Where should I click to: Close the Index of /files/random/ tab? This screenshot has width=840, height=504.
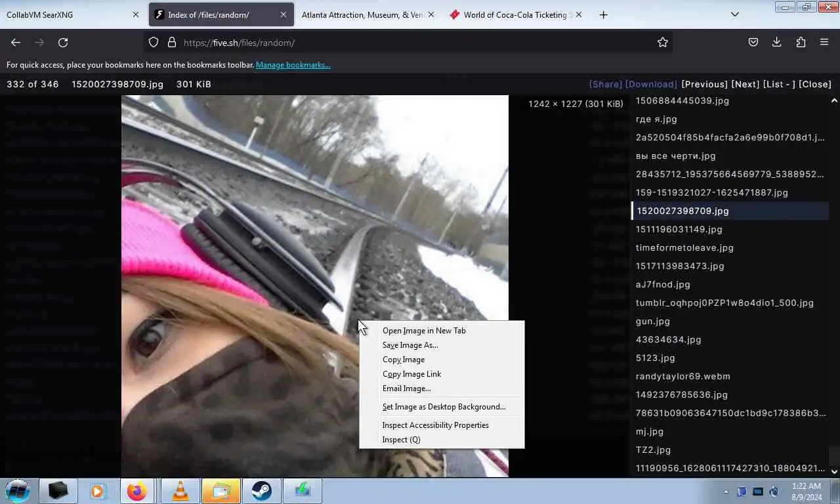(x=283, y=14)
